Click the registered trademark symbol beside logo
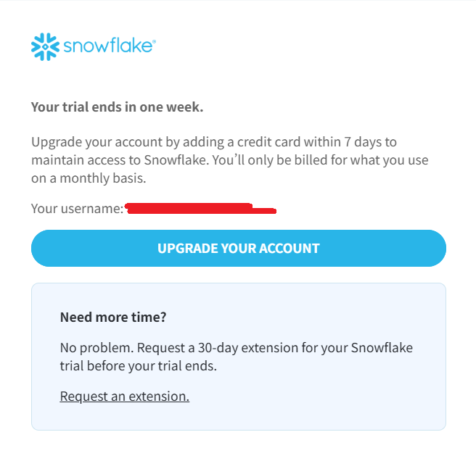476x461 pixels. pyautogui.click(x=153, y=41)
